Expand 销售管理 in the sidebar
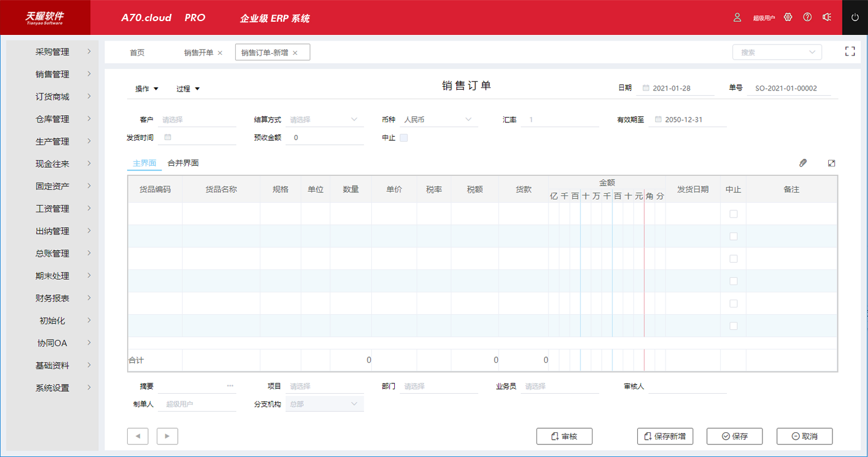The width and height of the screenshot is (868, 457). [52, 74]
